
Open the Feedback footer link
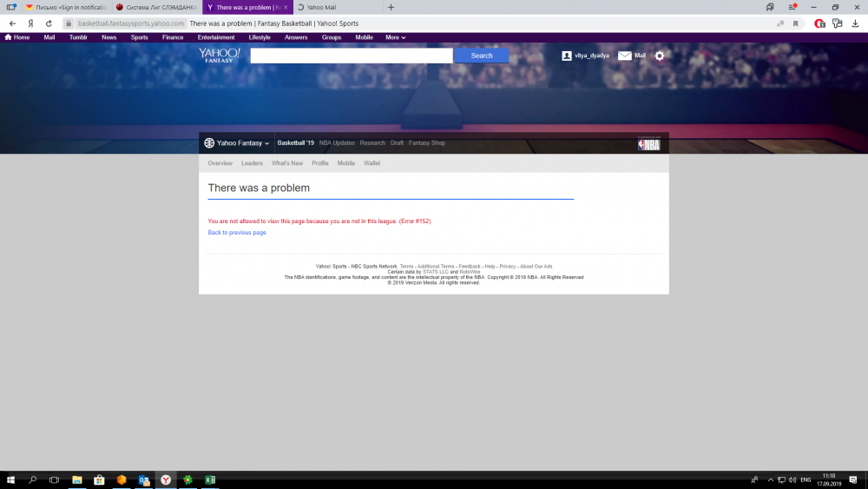click(470, 267)
